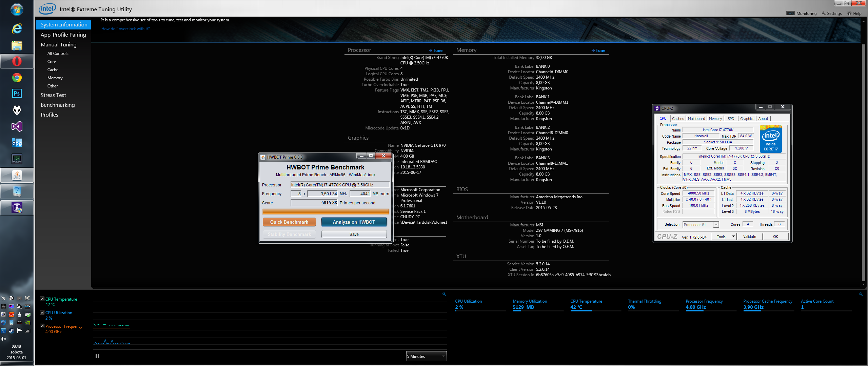
Task: Open 'How do I overclock with it?' link
Action: 125,29
